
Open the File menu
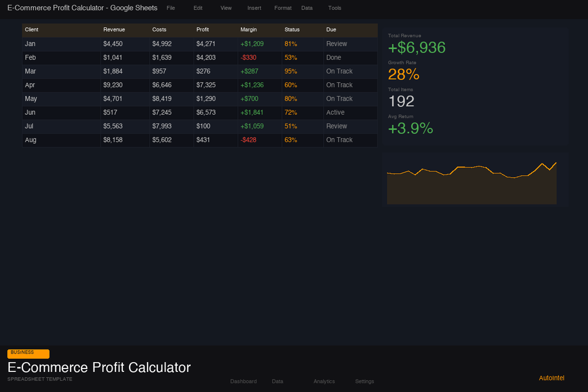click(171, 8)
